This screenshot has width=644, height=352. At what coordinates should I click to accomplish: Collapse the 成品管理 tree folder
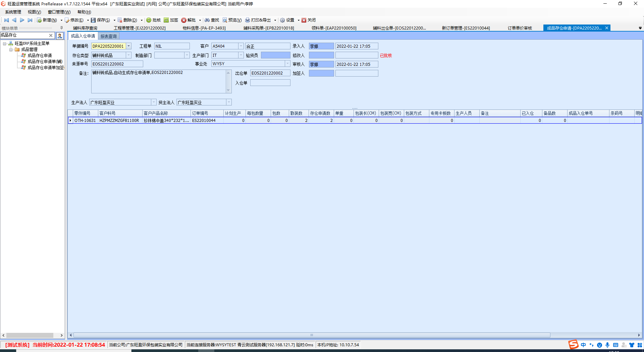click(11, 50)
